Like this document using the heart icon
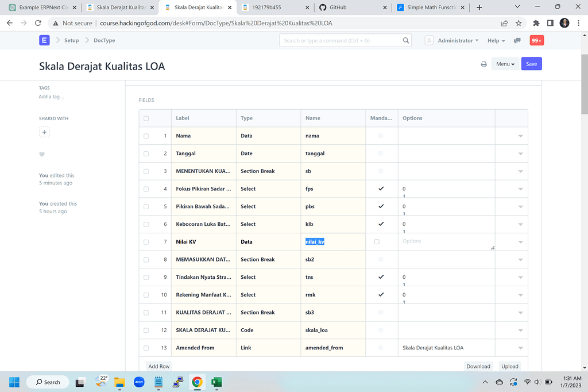The width and height of the screenshot is (588, 392). point(41,154)
